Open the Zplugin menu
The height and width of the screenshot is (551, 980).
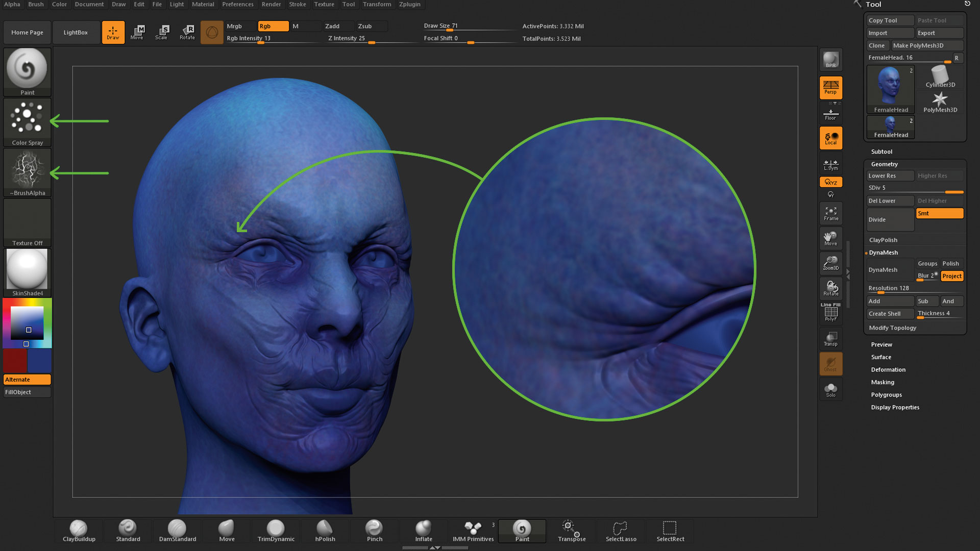coord(409,4)
